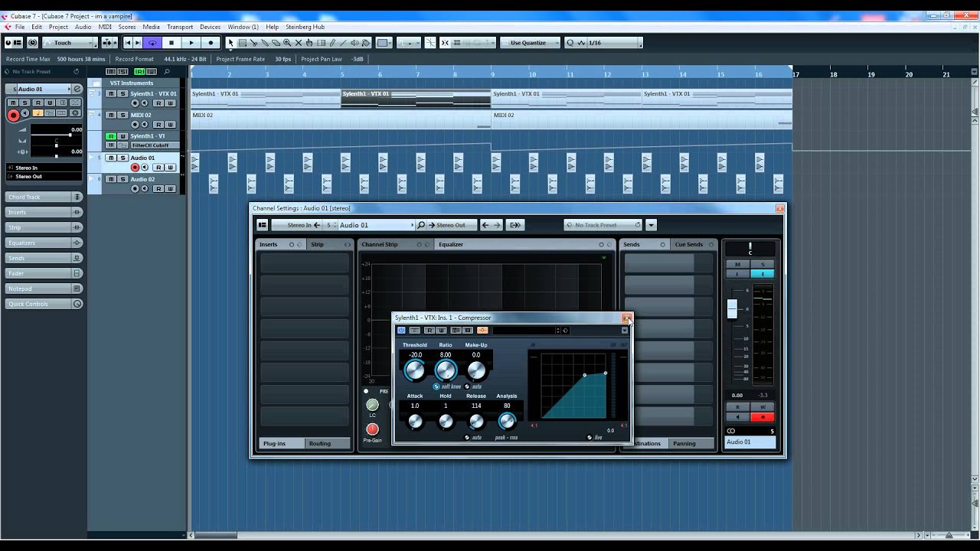The image size is (980, 551).
Task: Expand the Equalizers section in Inspector
Action: 44,243
